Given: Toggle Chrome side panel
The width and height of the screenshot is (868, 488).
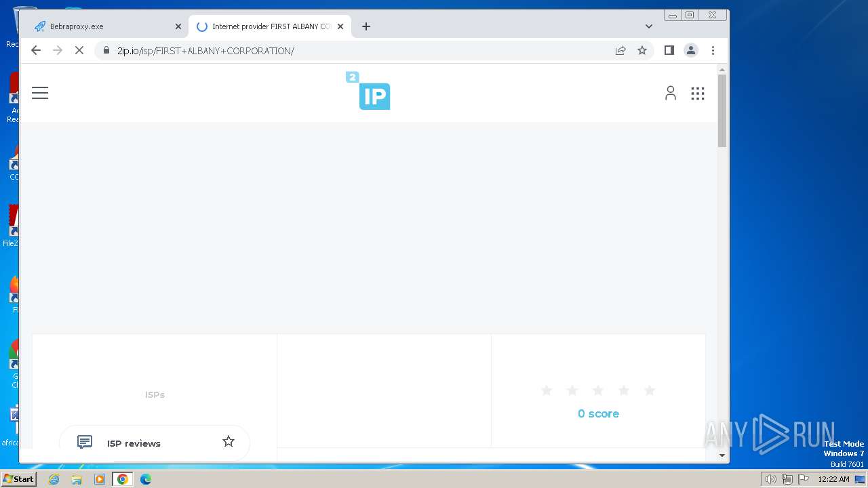Looking at the screenshot, I should tap(669, 50).
